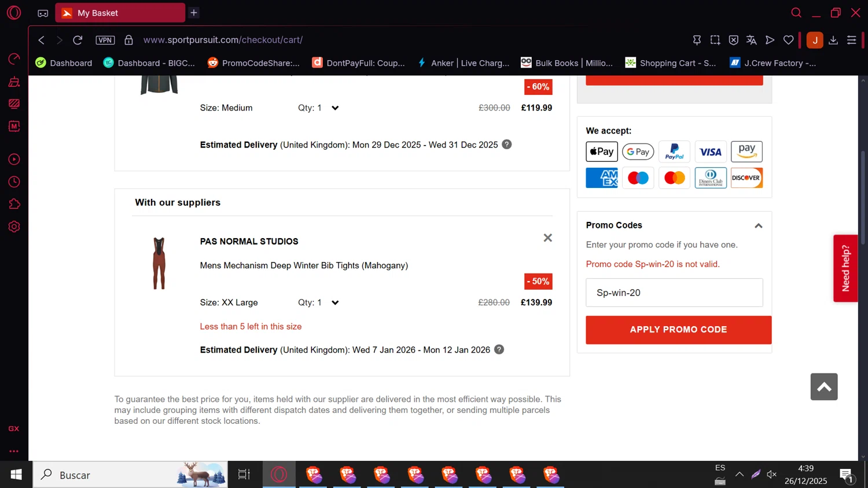868x488 pixels.
Task: Open the DontPayFull bookmark
Action: point(358,63)
